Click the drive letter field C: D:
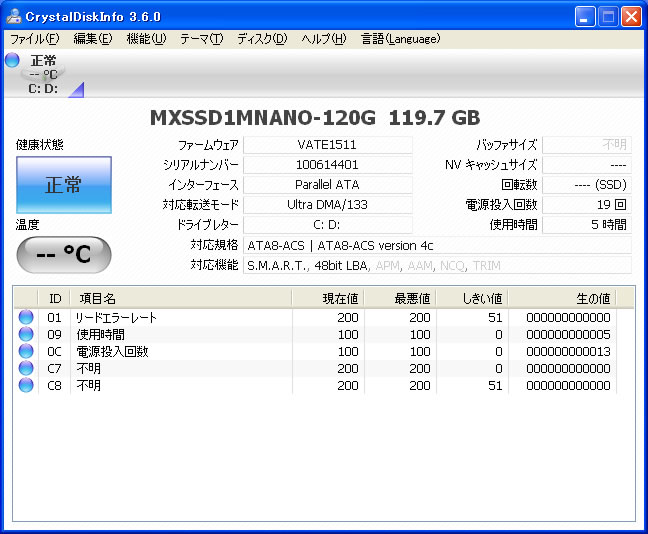Screen dimensions: 648x534 coord(328,225)
